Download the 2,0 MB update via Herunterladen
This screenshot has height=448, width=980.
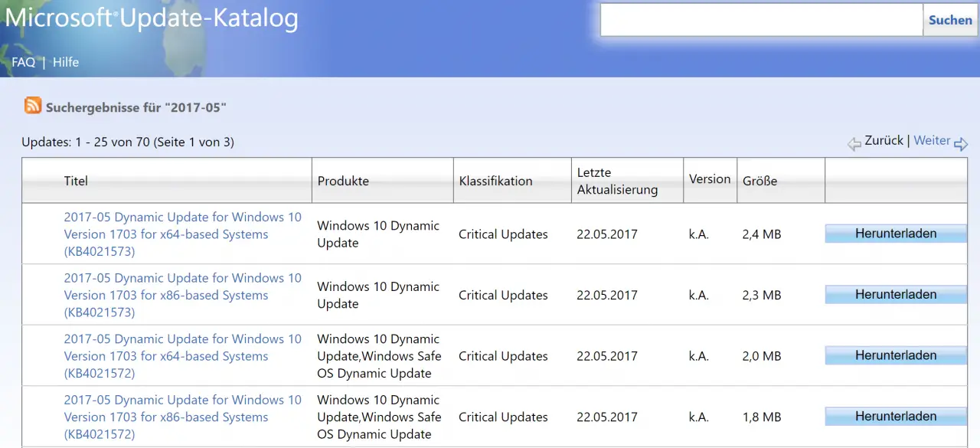click(x=896, y=355)
